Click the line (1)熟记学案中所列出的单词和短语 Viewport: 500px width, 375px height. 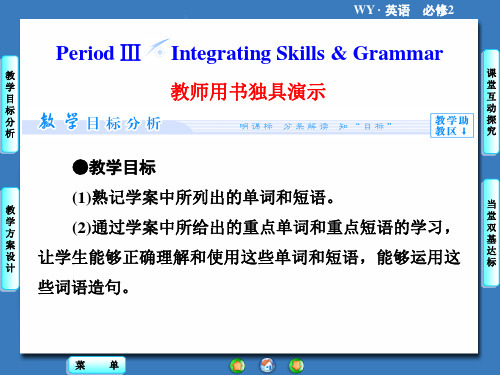[203, 197]
